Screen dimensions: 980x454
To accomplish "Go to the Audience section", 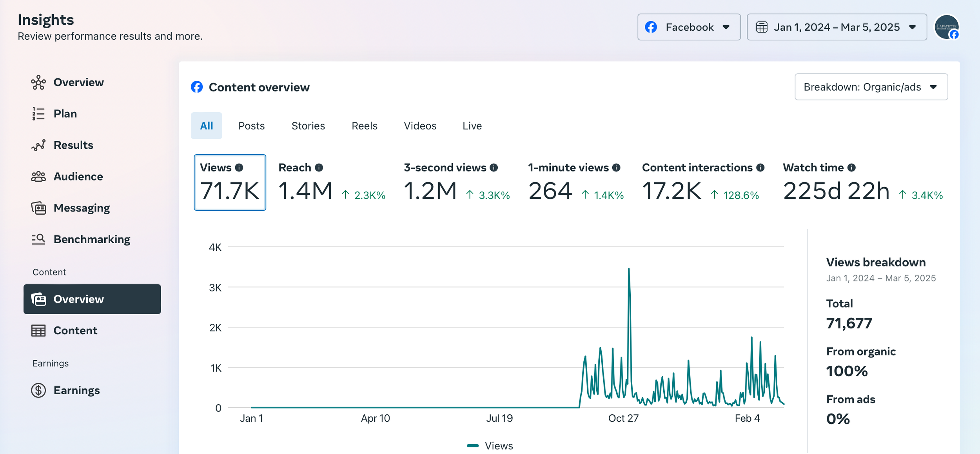I will tap(78, 177).
